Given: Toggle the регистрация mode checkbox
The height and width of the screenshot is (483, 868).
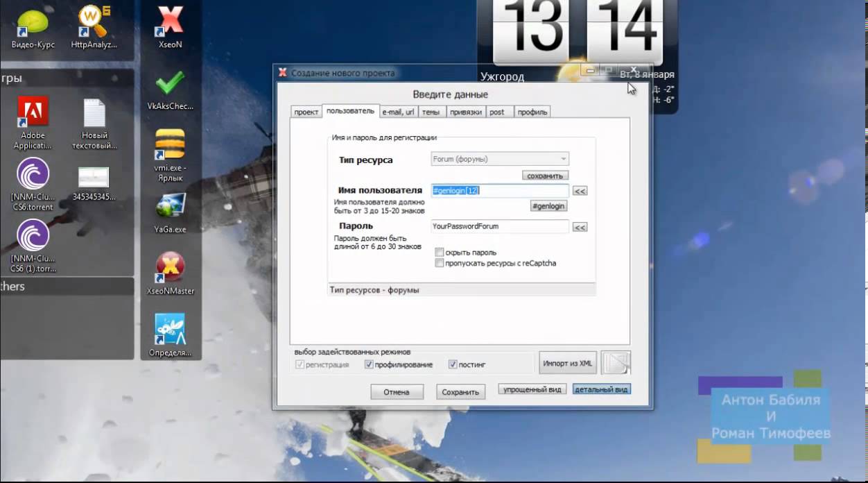Looking at the screenshot, I should (300, 364).
